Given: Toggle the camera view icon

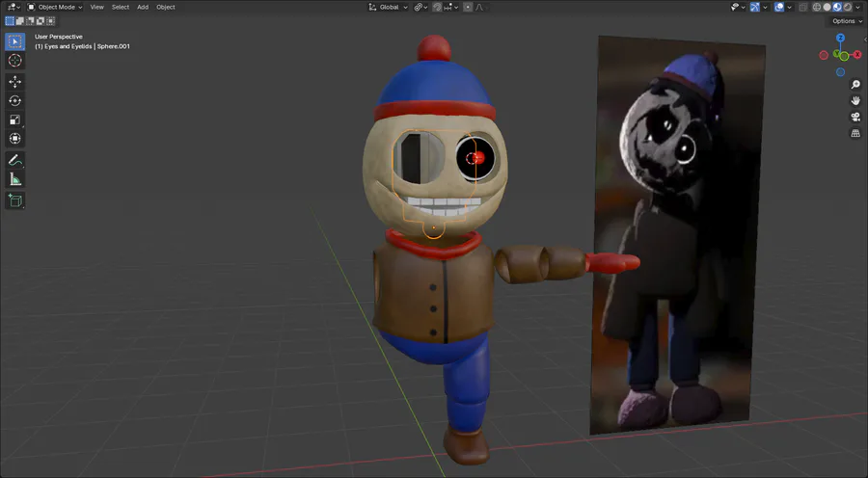Looking at the screenshot, I should (x=855, y=117).
